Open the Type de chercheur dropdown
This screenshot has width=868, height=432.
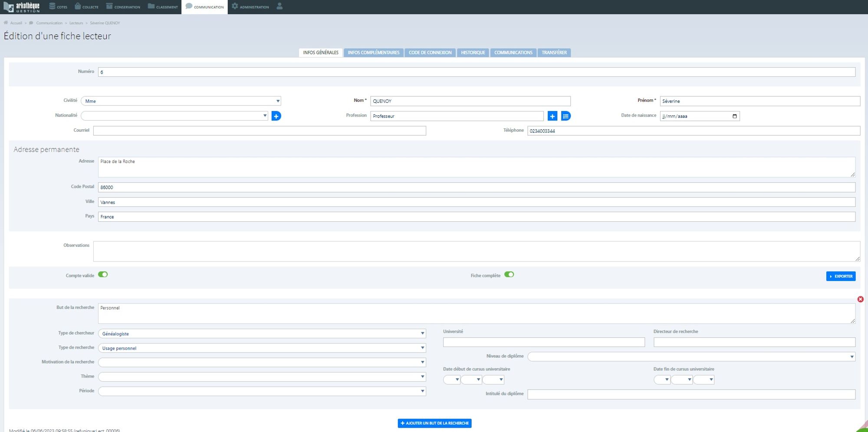[262, 334]
